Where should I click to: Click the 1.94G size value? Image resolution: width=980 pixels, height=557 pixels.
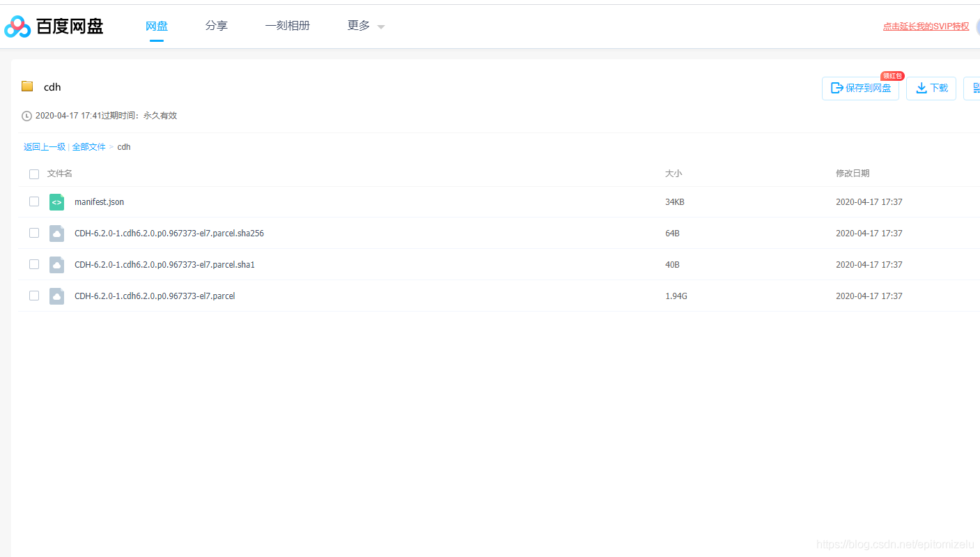676,296
